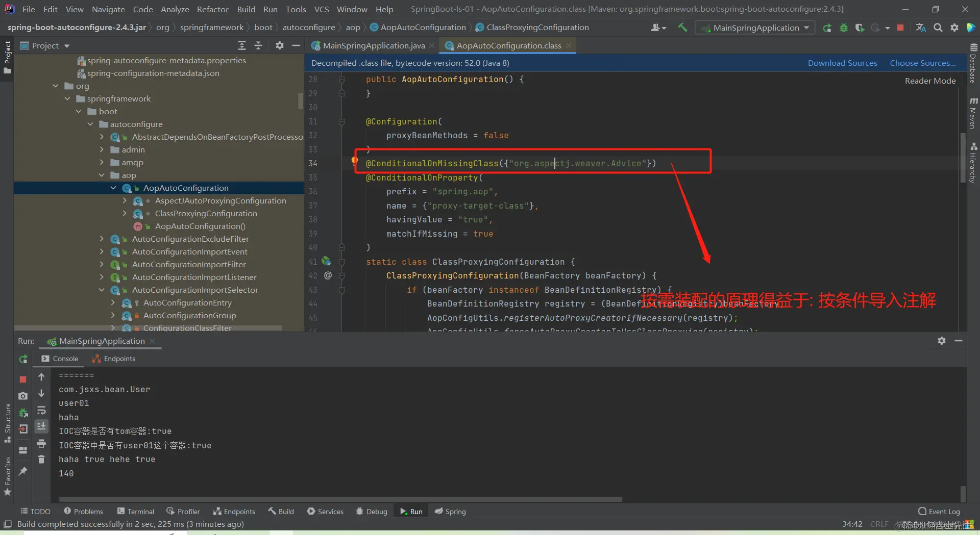Open the Terminal tool window tab
This screenshot has width=980, height=535.
coord(135,511)
